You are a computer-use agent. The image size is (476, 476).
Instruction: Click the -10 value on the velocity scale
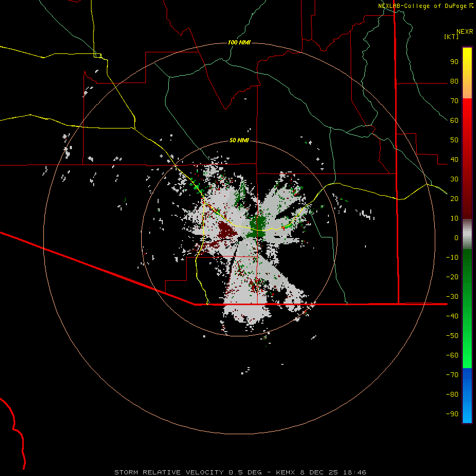tap(452, 258)
